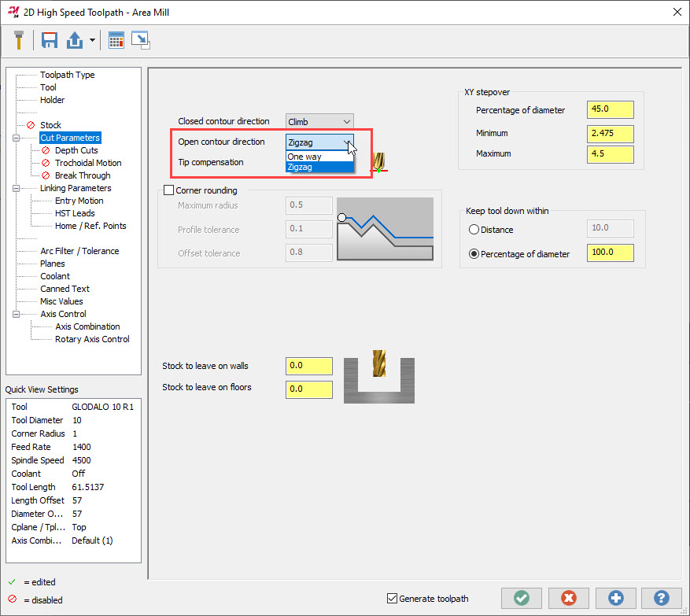
Task: Open dropdown arrow next to load icon
Action: tap(93, 41)
